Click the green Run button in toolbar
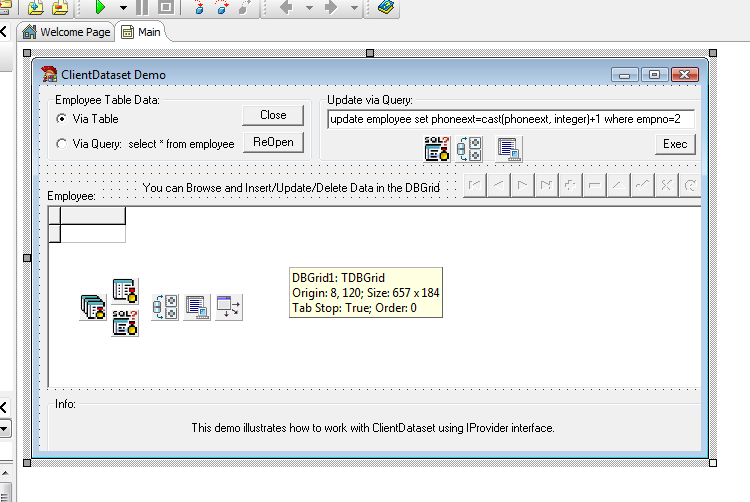Viewport: 750px width, 502px height. pos(100,7)
